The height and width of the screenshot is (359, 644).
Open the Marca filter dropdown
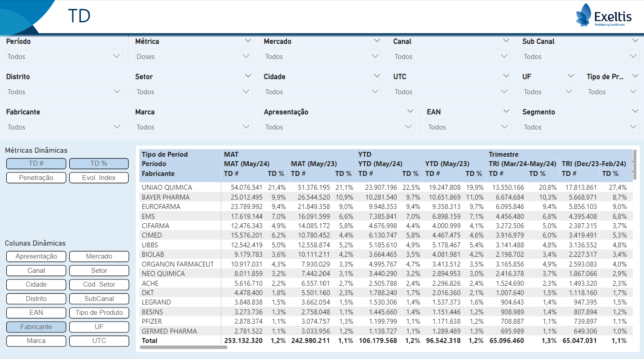(193, 127)
